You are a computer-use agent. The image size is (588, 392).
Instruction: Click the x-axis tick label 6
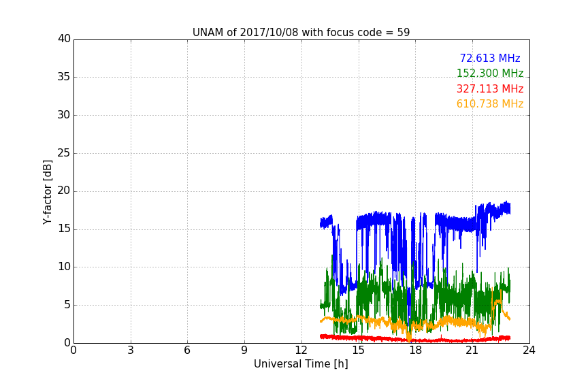point(188,350)
